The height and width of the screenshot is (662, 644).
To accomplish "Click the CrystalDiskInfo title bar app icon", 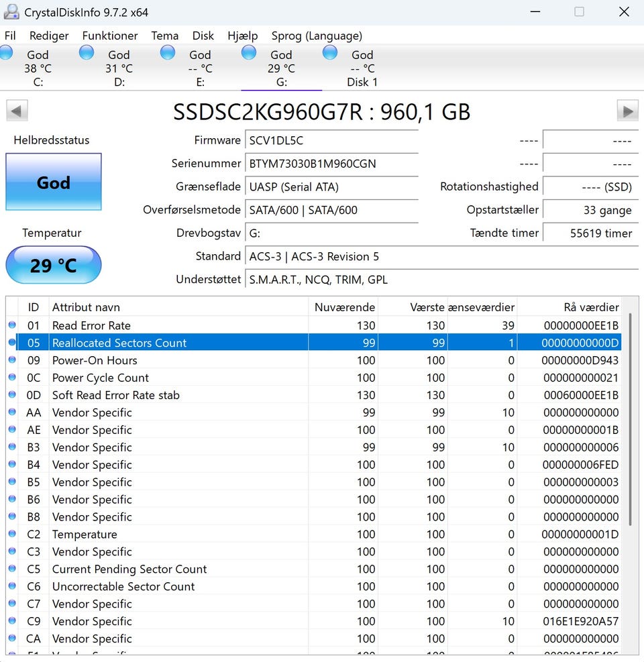I will [x=11, y=12].
